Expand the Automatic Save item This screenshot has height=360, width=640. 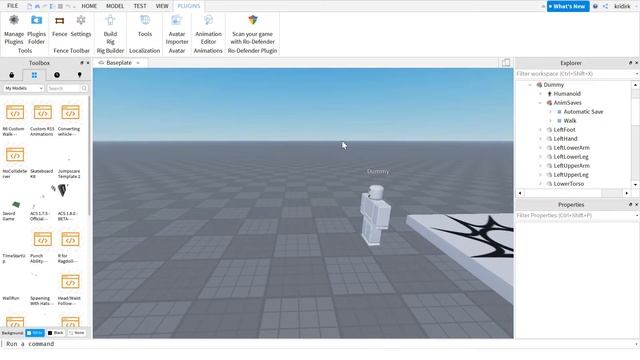[x=550, y=111]
